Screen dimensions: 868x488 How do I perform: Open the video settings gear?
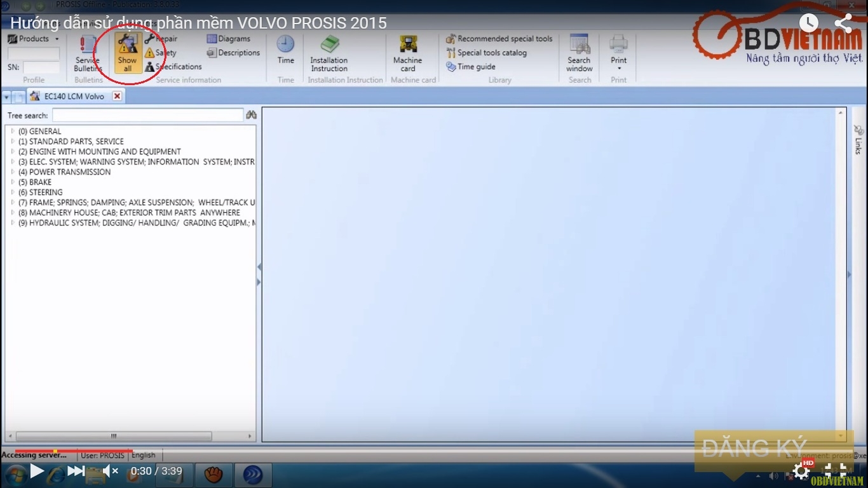pyautogui.click(x=802, y=470)
